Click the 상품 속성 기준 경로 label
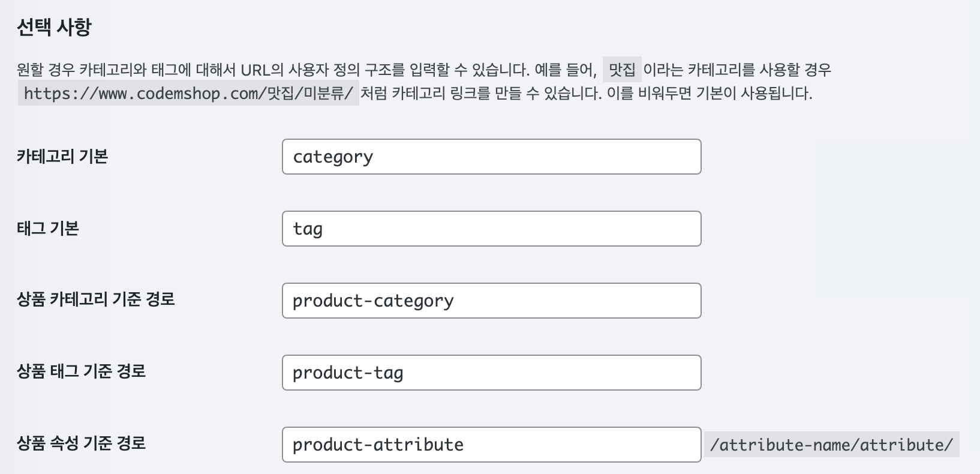 point(82,443)
